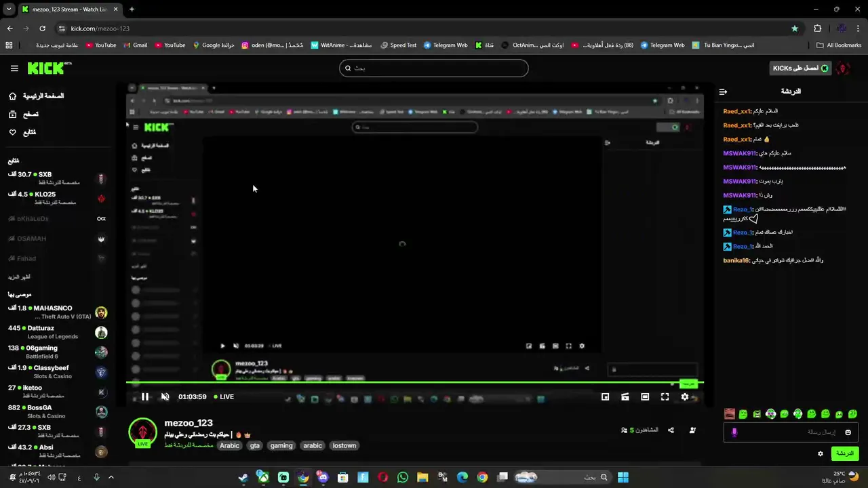Screen dimensions: 868x488
Task: Share the stream via share icon
Action: tap(671, 430)
